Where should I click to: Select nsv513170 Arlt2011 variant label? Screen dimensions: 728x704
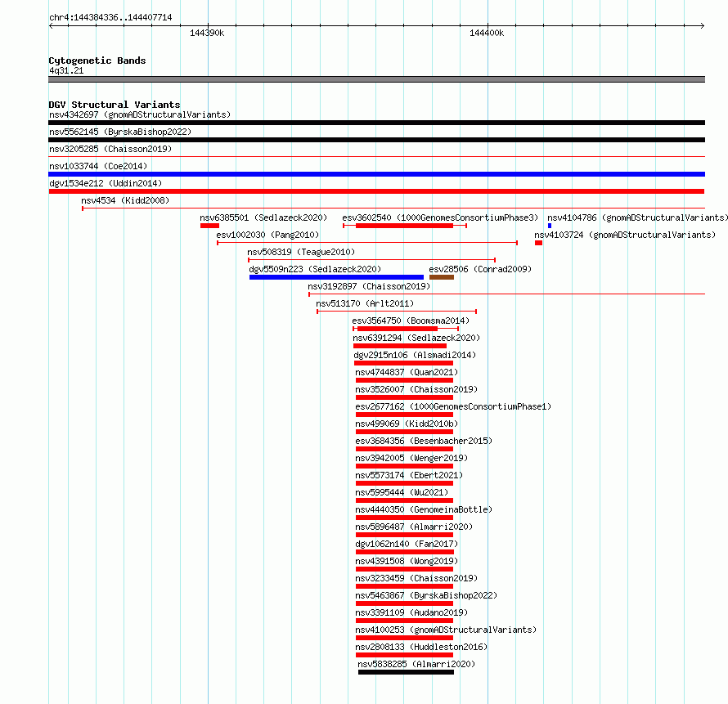click(x=365, y=303)
